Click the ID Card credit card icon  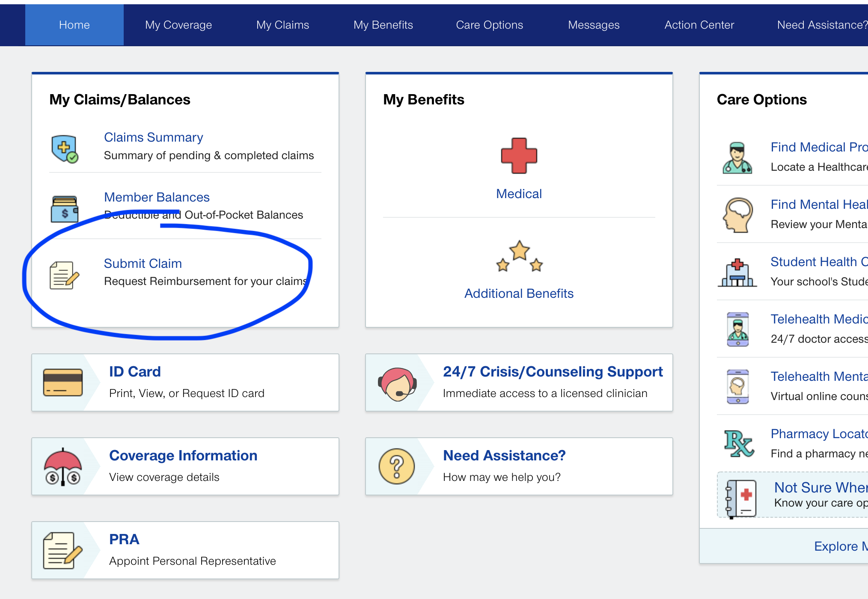point(63,383)
